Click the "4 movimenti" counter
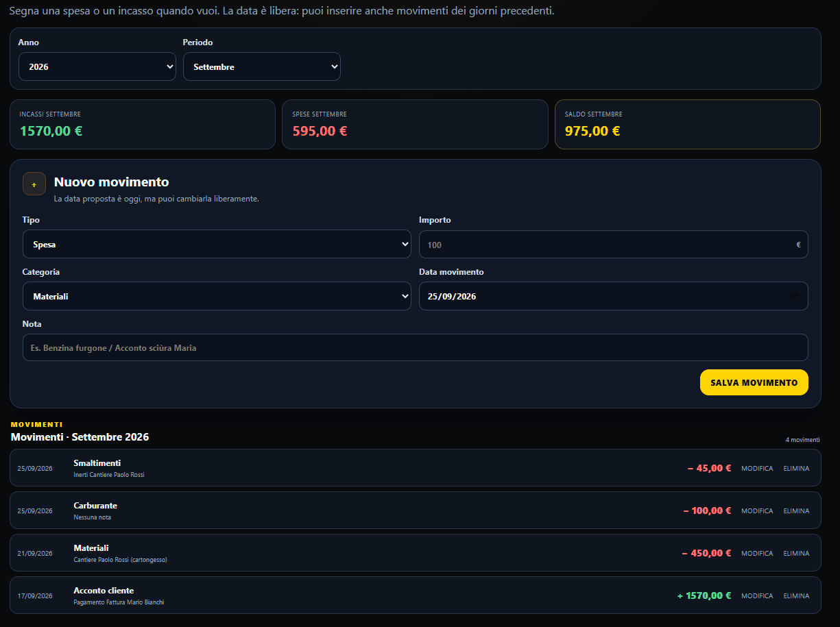The height and width of the screenshot is (627, 840). coord(802,440)
